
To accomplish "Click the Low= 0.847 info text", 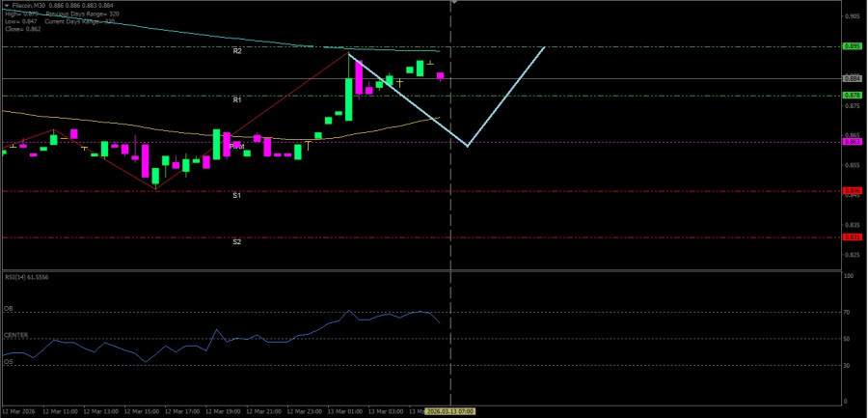I will coord(21,21).
